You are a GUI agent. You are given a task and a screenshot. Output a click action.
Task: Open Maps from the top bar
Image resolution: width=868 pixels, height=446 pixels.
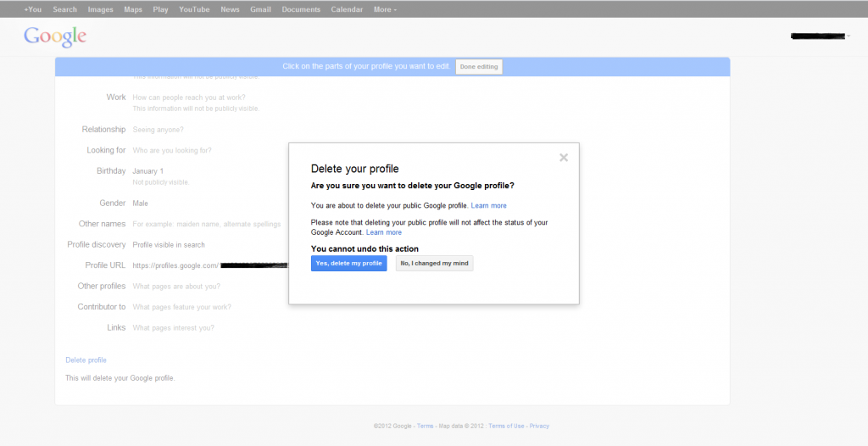(133, 9)
